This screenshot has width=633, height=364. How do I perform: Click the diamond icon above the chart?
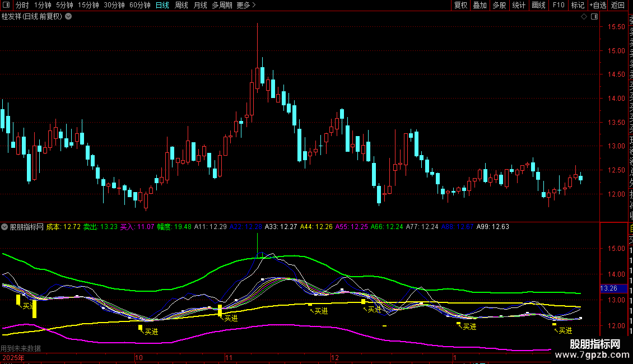pyautogui.click(x=584, y=17)
